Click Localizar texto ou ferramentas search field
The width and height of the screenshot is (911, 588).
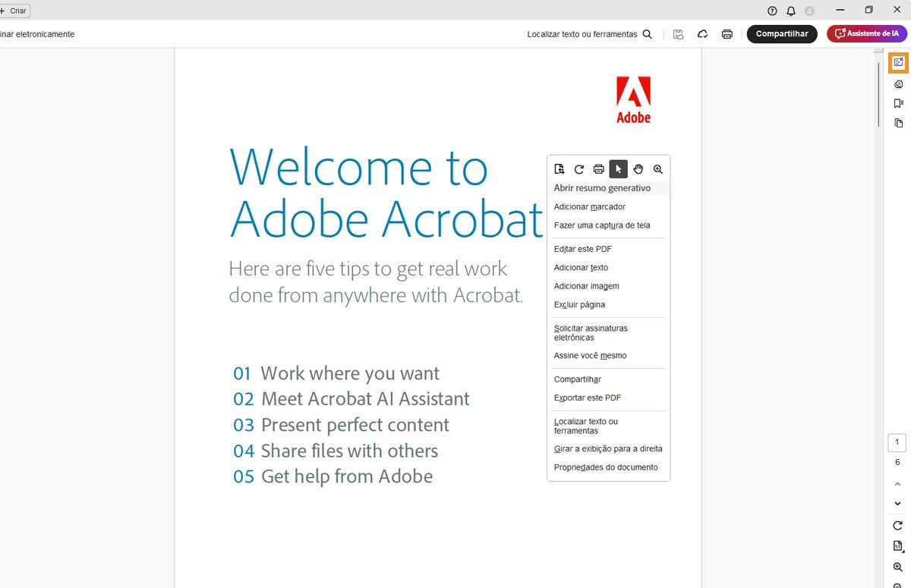pos(590,34)
